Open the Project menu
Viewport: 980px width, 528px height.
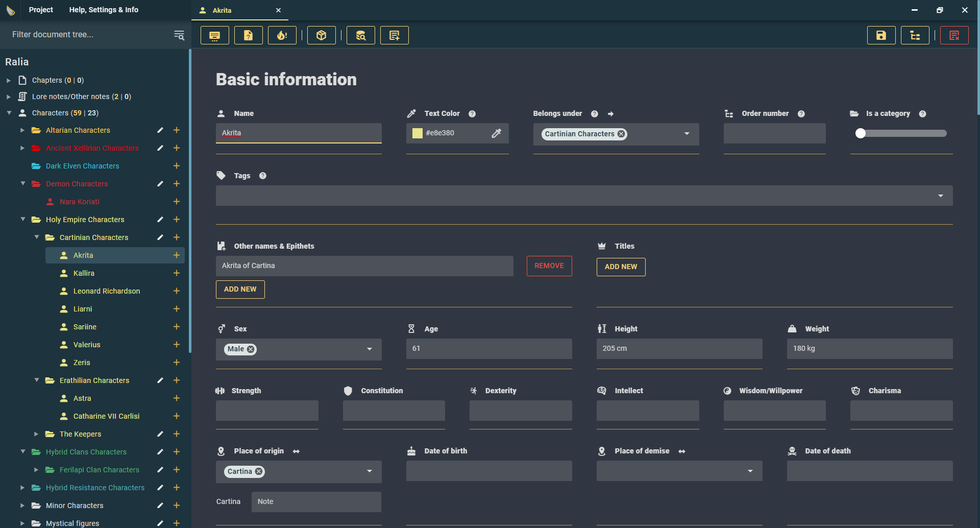click(x=41, y=10)
